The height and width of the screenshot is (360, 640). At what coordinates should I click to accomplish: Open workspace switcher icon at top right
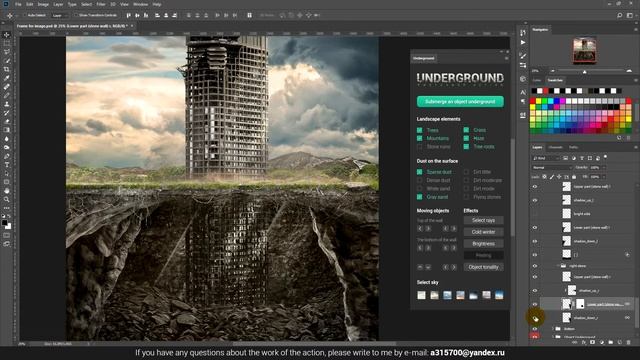[630, 15]
